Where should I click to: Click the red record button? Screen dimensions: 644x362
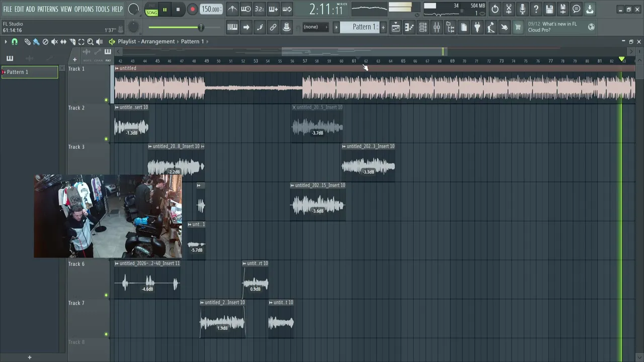click(x=192, y=10)
